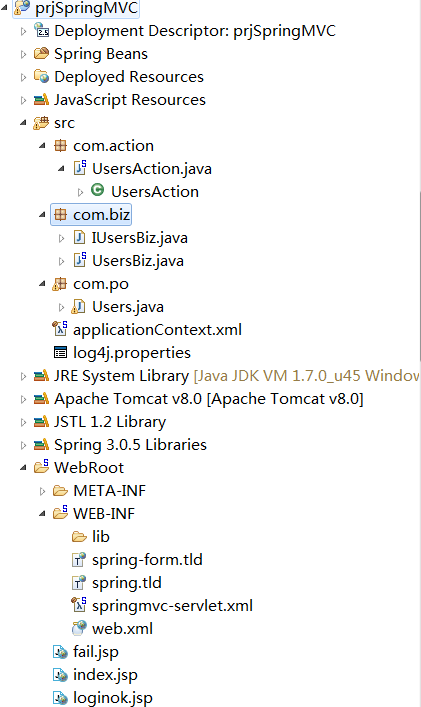
Task: Collapse the WebRoot folder
Action: click(23, 468)
